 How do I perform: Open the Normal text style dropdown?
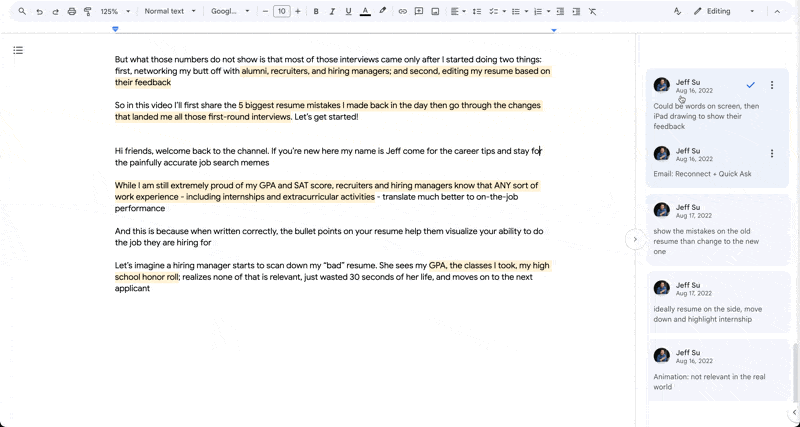point(170,11)
